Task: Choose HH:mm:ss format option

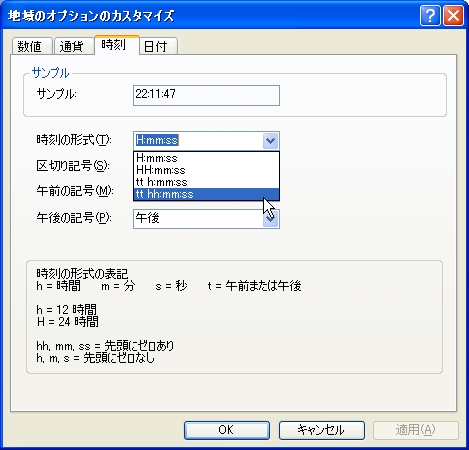Action: 206,170
